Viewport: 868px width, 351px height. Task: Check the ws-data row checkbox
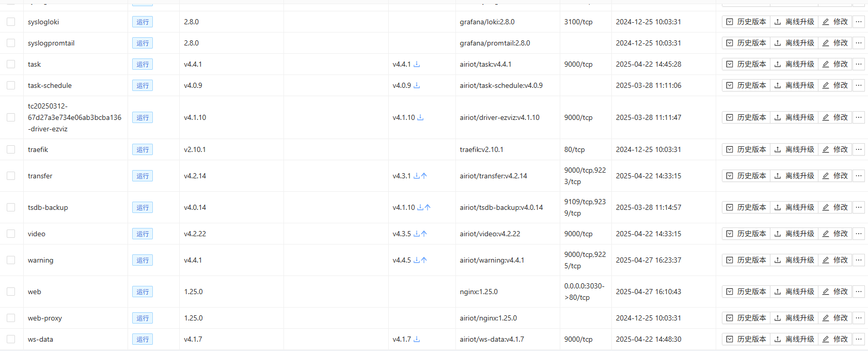click(11, 339)
